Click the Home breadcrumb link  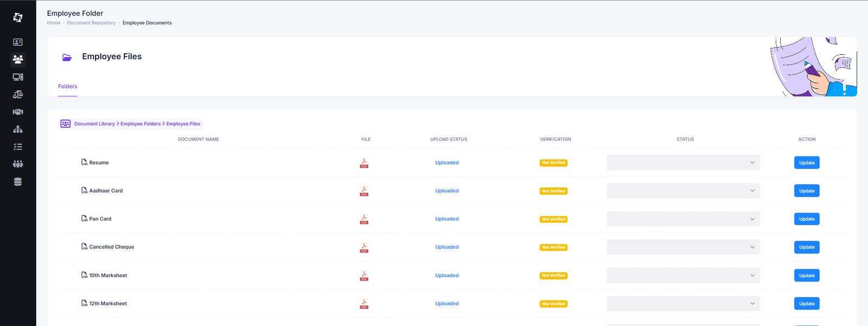54,23
